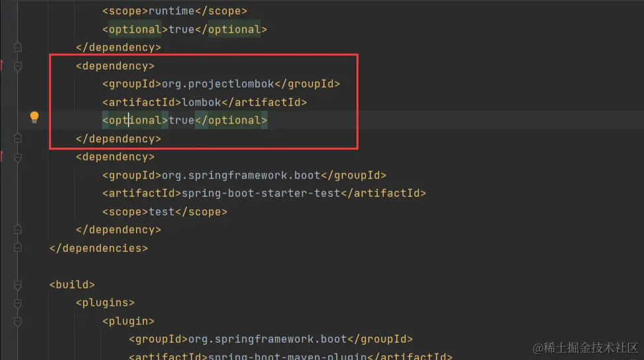
Task: Click the spring-boot-maven-plugin artifactId line
Action: (x=290, y=356)
